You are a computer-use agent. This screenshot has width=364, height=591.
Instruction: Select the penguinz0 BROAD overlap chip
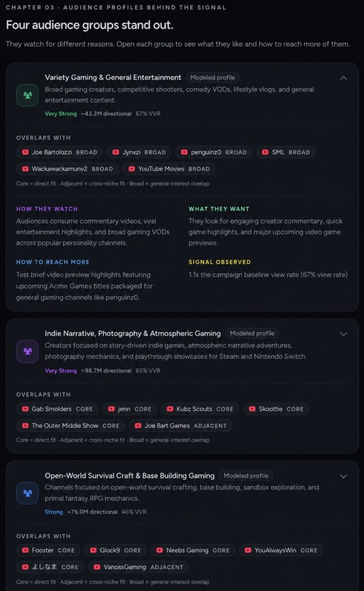click(x=214, y=152)
